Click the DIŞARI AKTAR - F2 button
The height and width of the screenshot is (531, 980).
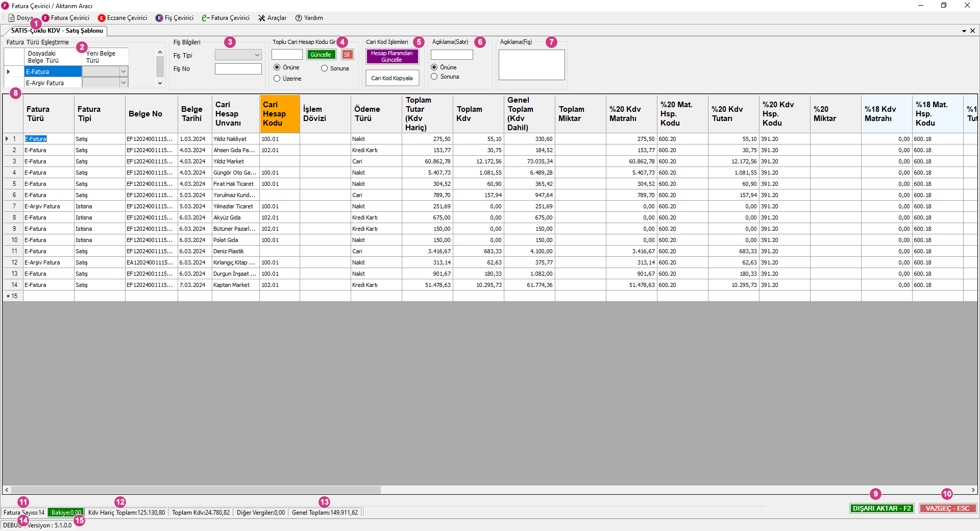tap(882, 509)
